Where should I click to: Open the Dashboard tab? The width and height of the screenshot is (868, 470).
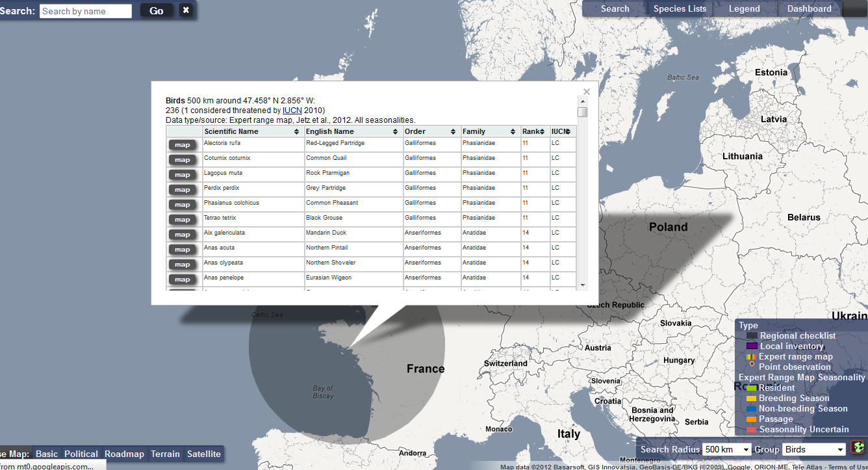809,8
